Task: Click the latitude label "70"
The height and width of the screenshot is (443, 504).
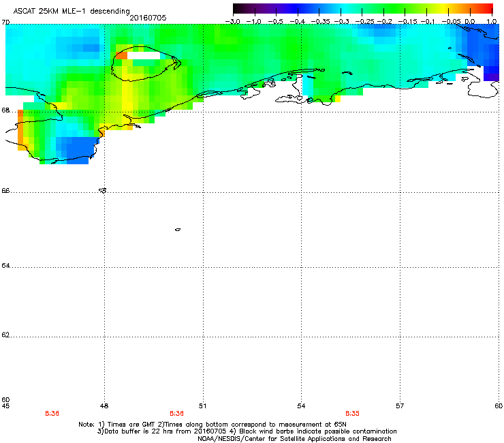Action: (x=5, y=22)
